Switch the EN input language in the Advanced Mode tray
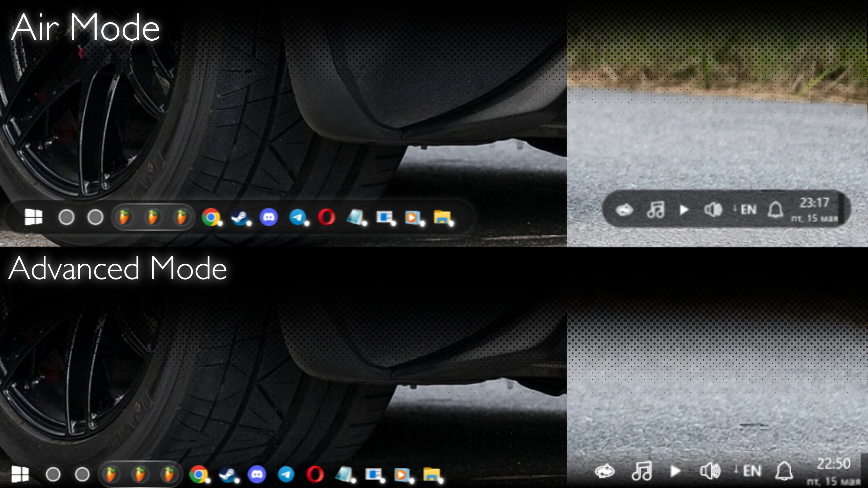This screenshot has height=488, width=868. (x=752, y=471)
